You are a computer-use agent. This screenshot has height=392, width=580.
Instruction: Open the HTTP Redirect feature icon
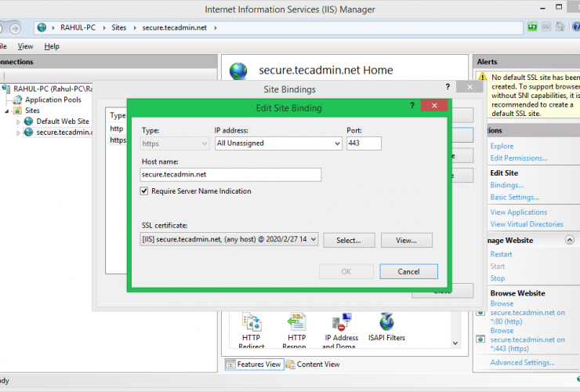252,323
